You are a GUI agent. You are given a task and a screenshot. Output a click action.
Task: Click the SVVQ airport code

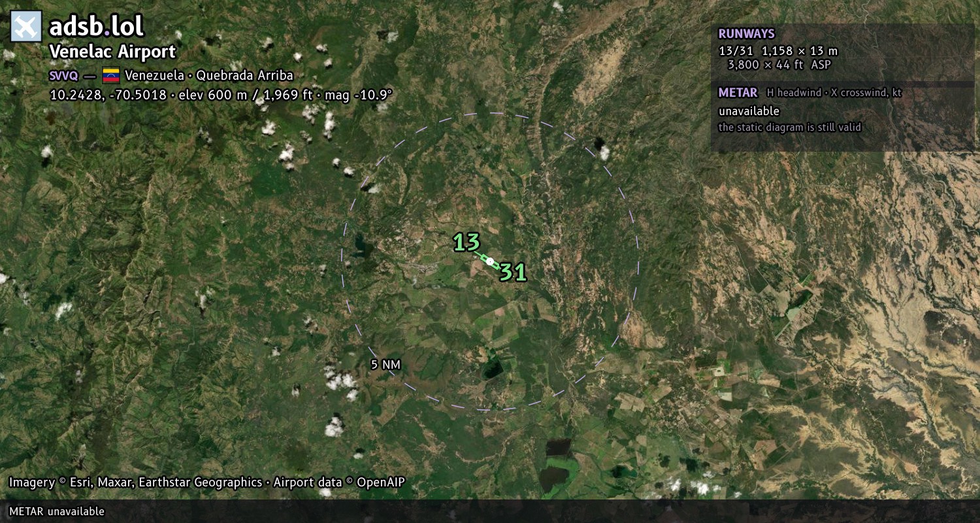coord(64,75)
